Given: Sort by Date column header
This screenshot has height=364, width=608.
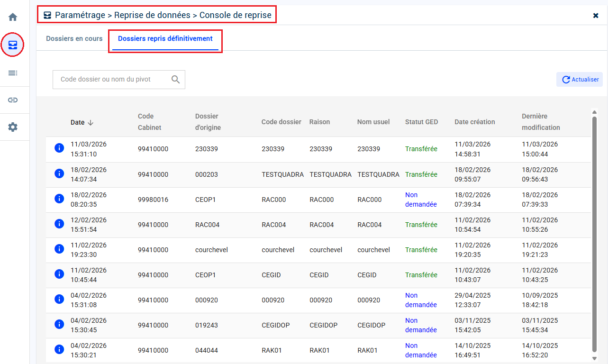Looking at the screenshot, I should (82, 122).
